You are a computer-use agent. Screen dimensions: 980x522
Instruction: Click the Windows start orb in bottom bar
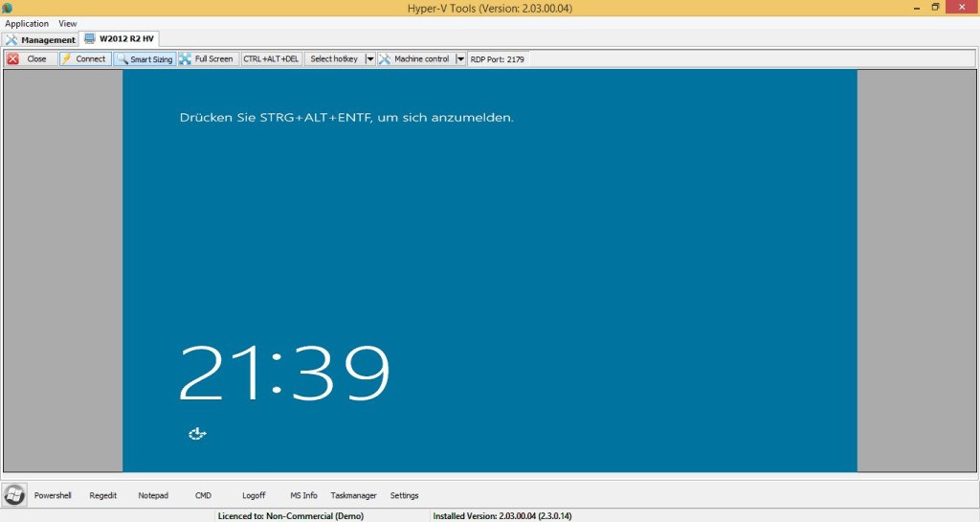[x=14, y=495]
